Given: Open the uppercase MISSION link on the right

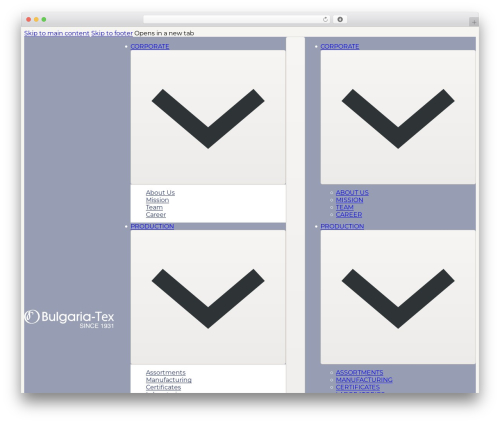Looking at the screenshot, I should click(350, 200).
